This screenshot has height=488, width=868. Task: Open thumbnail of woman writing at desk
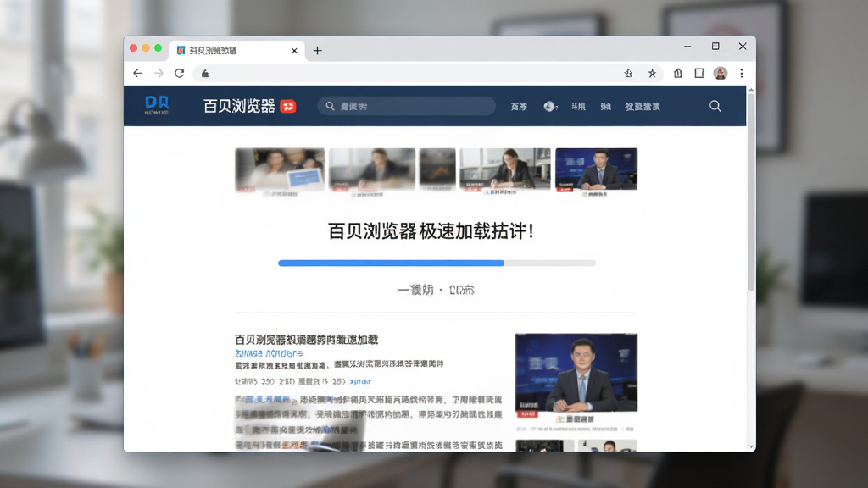tap(505, 169)
